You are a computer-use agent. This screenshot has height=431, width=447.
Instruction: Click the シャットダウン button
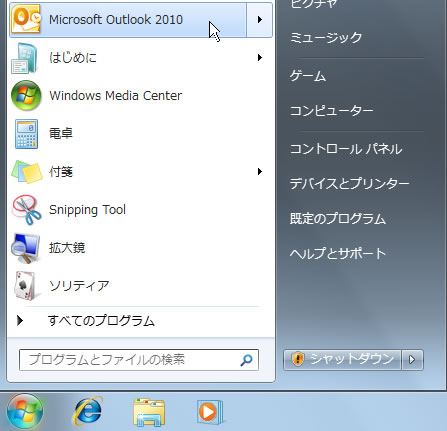tap(342, 360)
